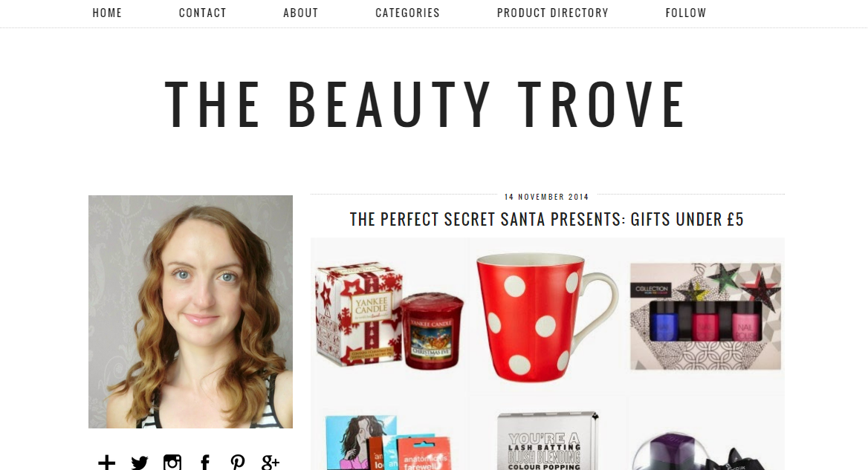Click the Collection nail polish set image
868x470 pixels.
[706, 316]
